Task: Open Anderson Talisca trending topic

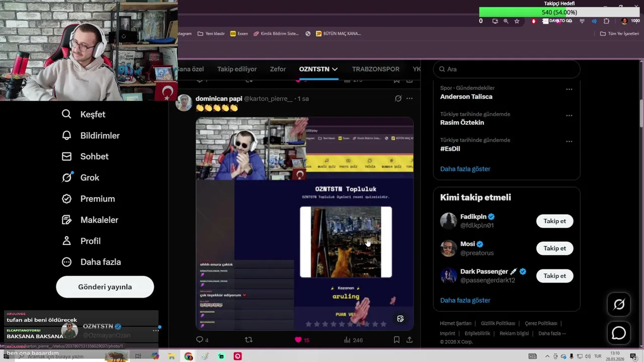Action: (x=466, y=97)
